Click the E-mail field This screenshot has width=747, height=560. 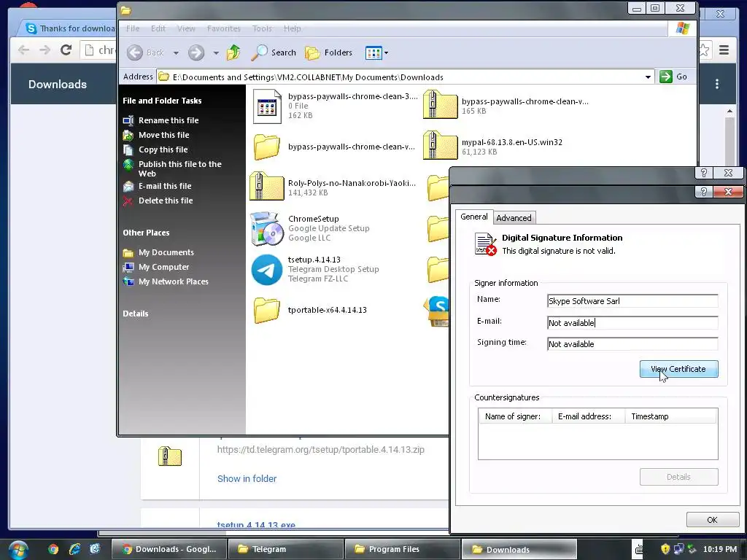click(x=632, y=323)
